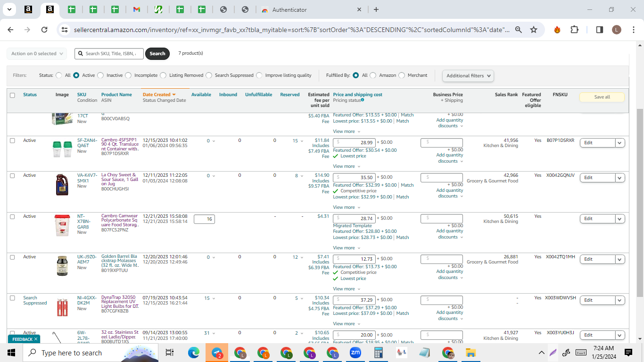The width and height of the screenshot is (644, 362).
Task: Open Task View on taskbar
Action: tap(170, 353)
